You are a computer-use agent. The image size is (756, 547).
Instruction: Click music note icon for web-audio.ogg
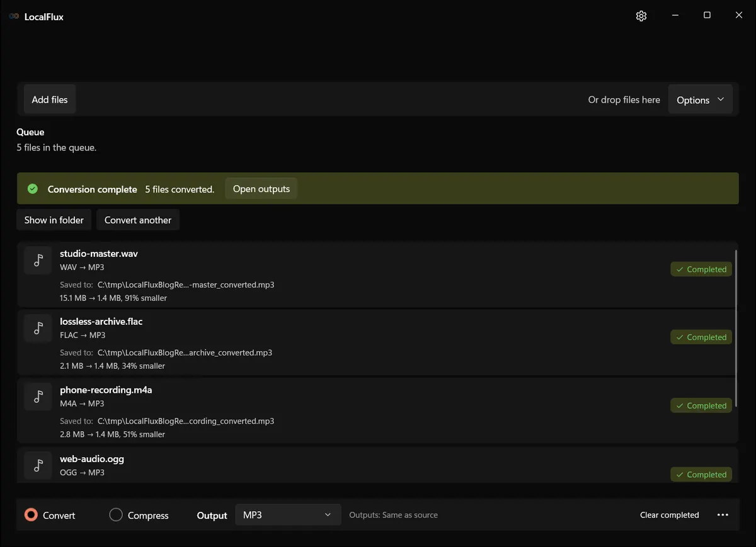click(x=38, y=465)
